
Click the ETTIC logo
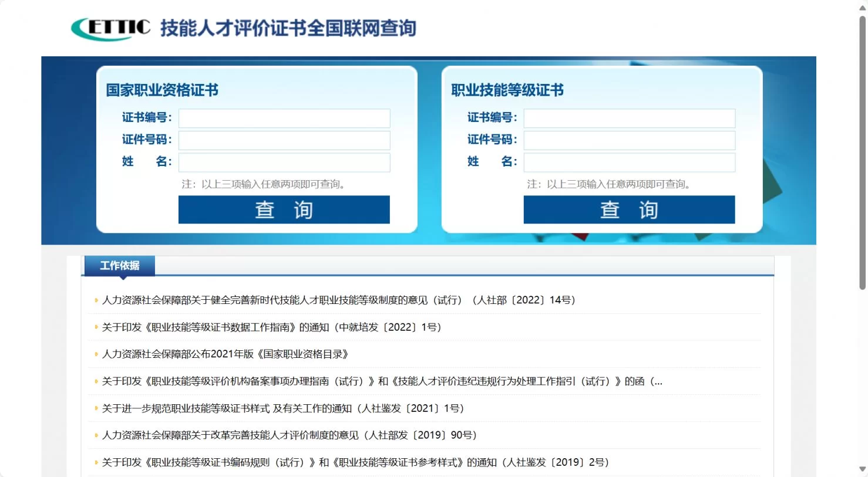(110, 28)
